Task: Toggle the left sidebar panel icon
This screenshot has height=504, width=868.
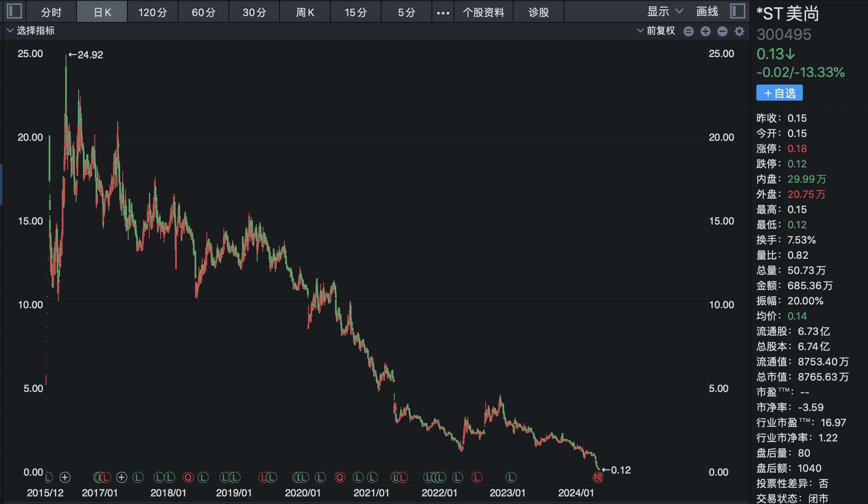Action: [x=14, y=11]
